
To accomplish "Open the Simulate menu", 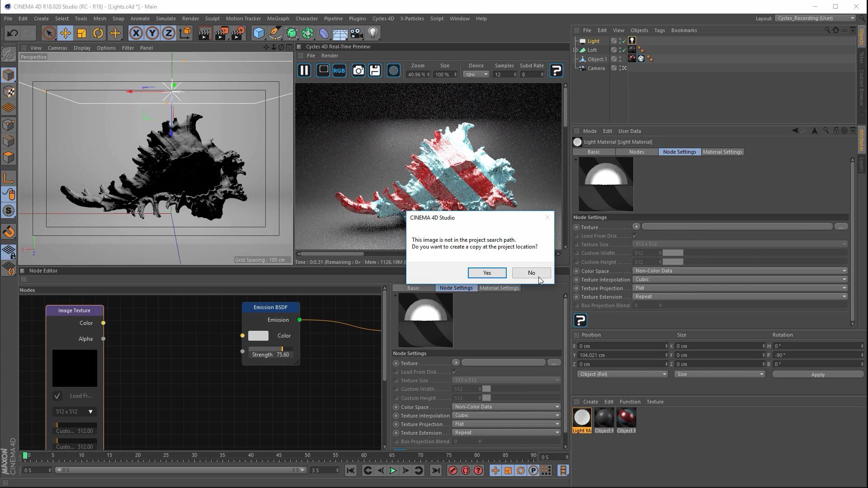I will [165, 19].
